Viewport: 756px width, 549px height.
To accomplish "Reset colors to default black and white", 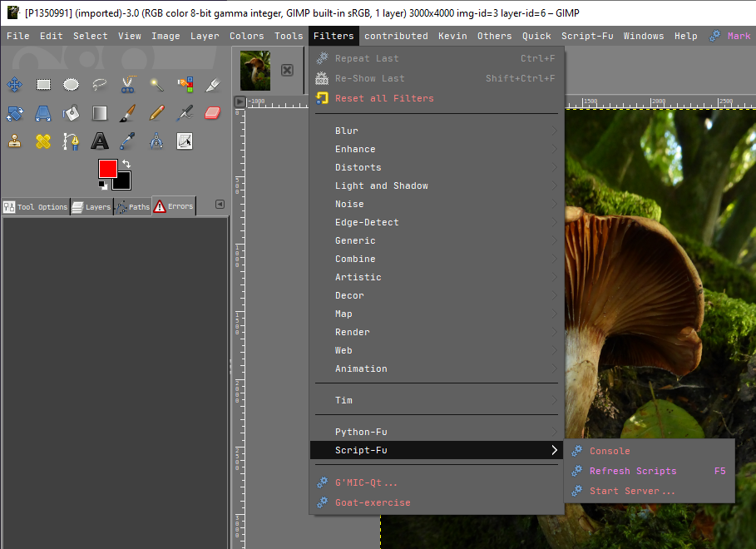I will coord(103,185).
